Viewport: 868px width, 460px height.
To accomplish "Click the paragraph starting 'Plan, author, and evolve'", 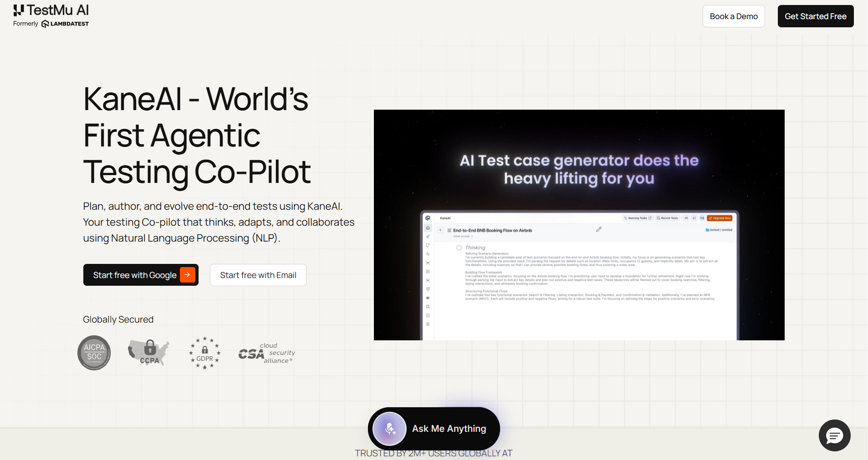I will [219, 222].
